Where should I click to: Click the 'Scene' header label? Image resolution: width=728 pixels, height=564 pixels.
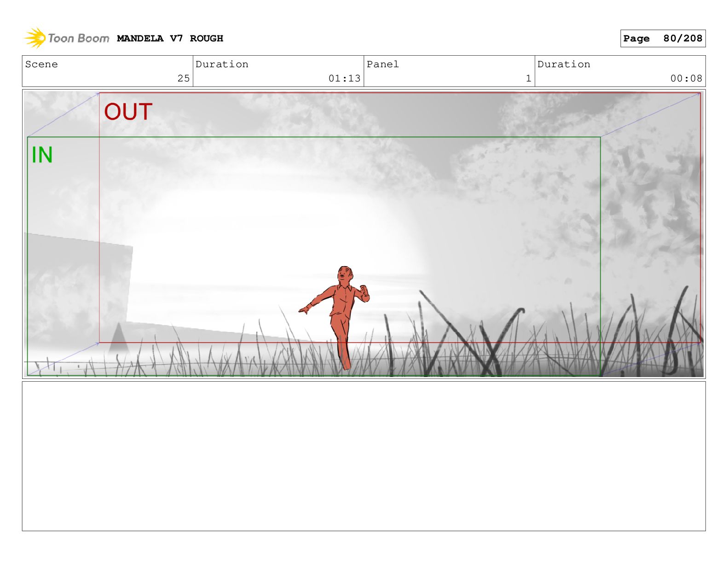(41, 64)
